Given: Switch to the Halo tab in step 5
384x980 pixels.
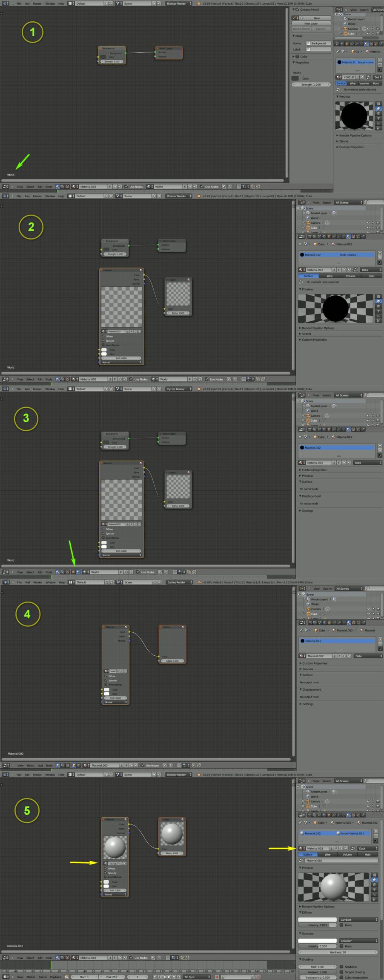Looking at the screenshot, I should point(367,854).
